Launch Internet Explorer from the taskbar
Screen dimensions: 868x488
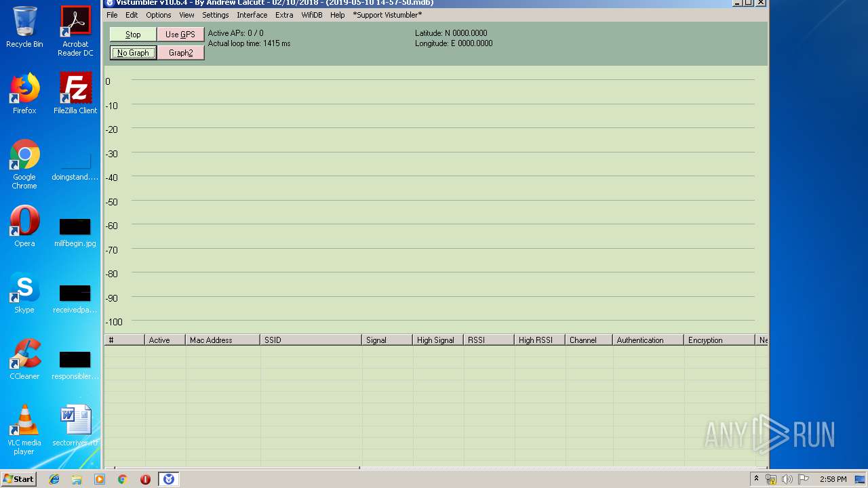54,479
